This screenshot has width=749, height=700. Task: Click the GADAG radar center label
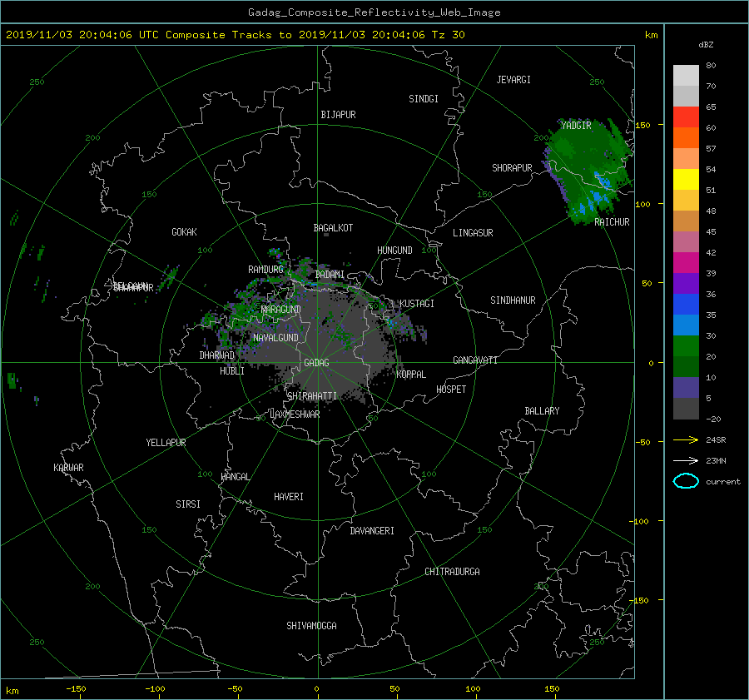click(x=316, y=363)
